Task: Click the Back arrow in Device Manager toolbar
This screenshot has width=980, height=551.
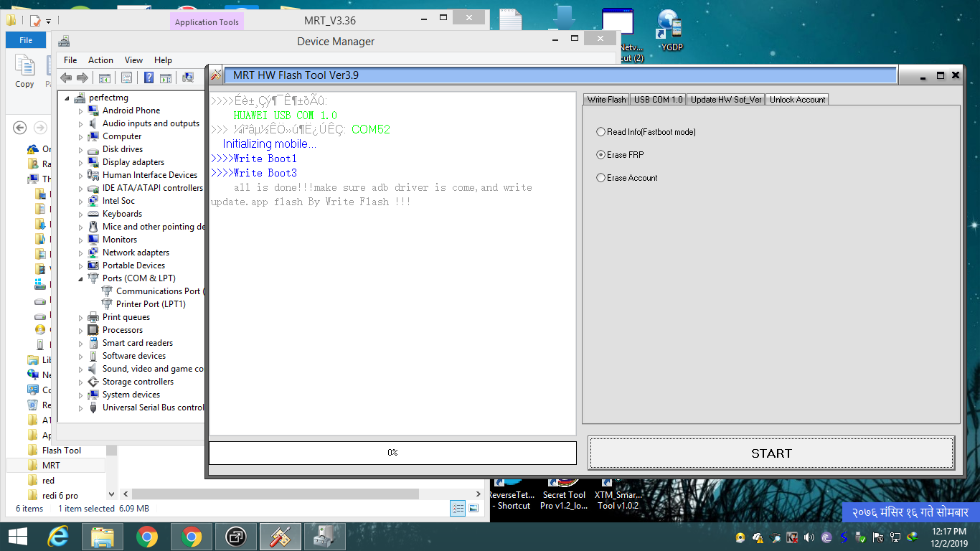Action: click(66, 77)
